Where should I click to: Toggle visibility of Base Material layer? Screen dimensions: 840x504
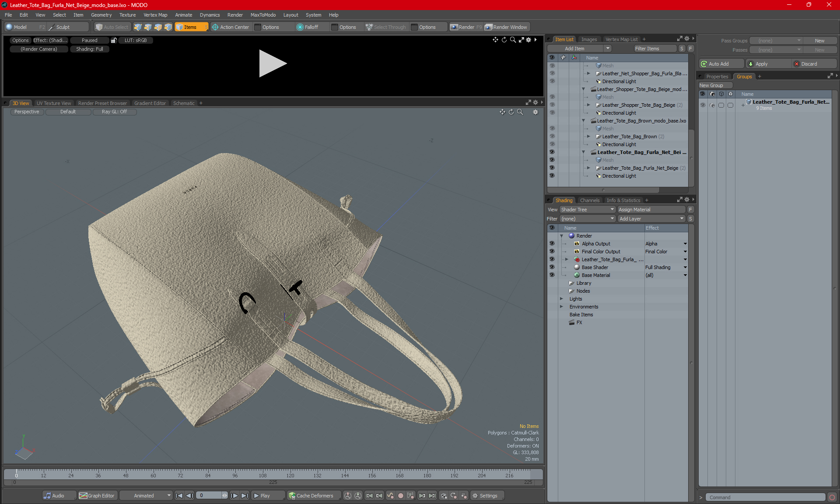[552, 275]
